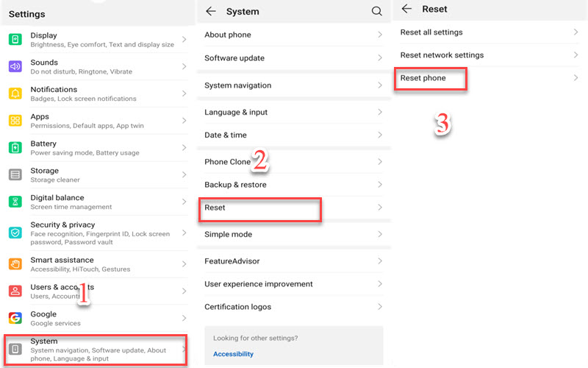Tap the green Battery icon

point(15,147)
